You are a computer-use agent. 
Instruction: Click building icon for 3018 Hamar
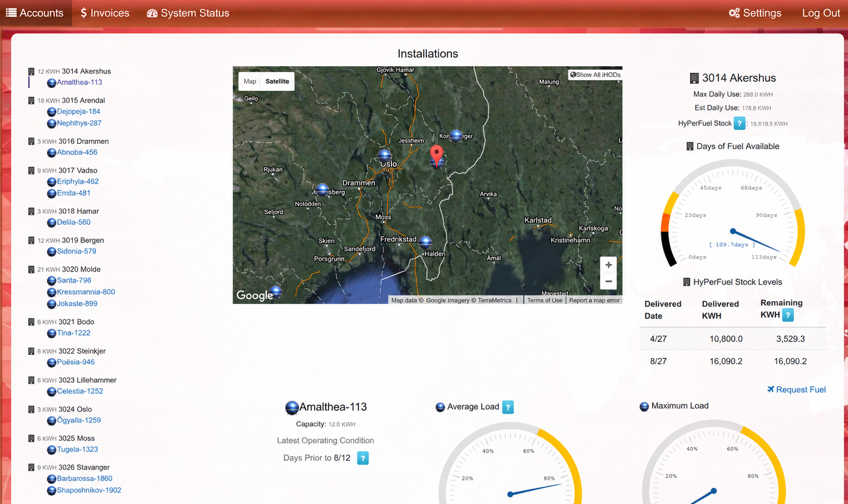tap(31, 211)
